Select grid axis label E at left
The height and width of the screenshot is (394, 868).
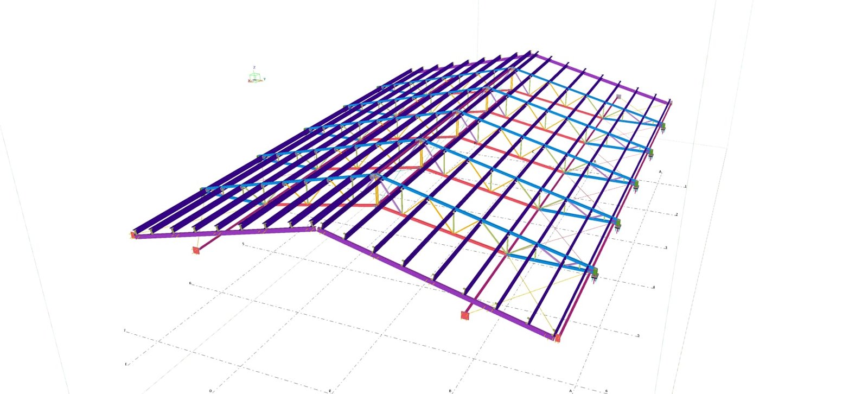click(126, 364)
